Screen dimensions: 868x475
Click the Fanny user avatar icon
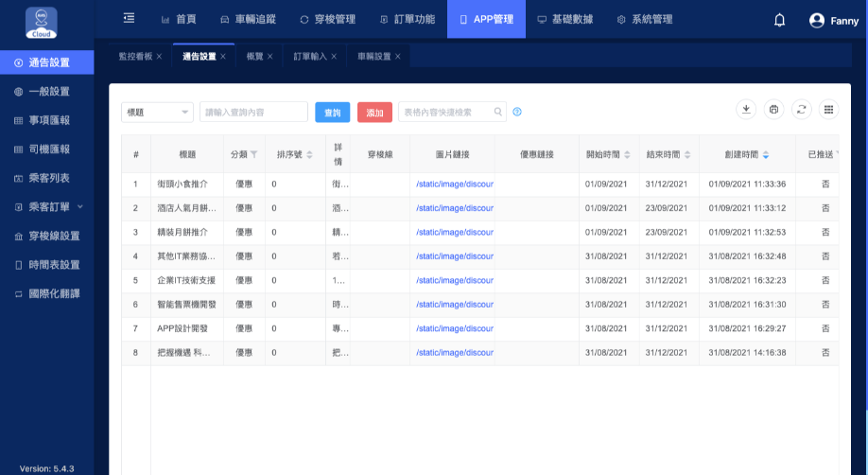tap(817, 20)
